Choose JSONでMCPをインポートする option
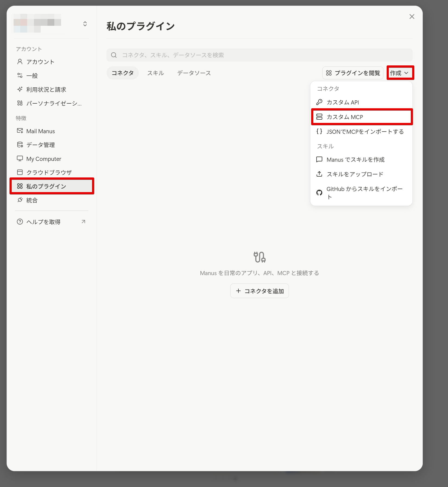Viewport: 448px width, 487px height. tap(361, 132)
